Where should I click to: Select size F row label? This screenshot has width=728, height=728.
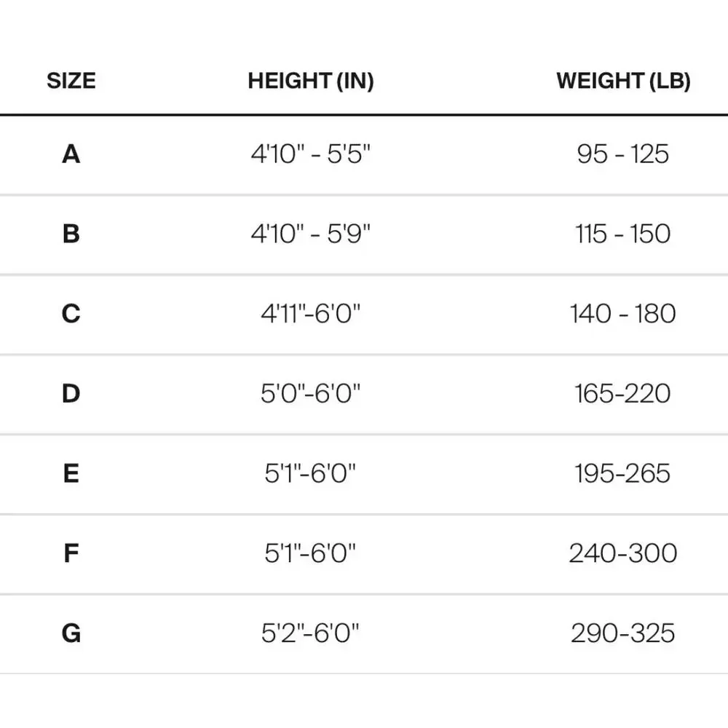pos(71,553)
